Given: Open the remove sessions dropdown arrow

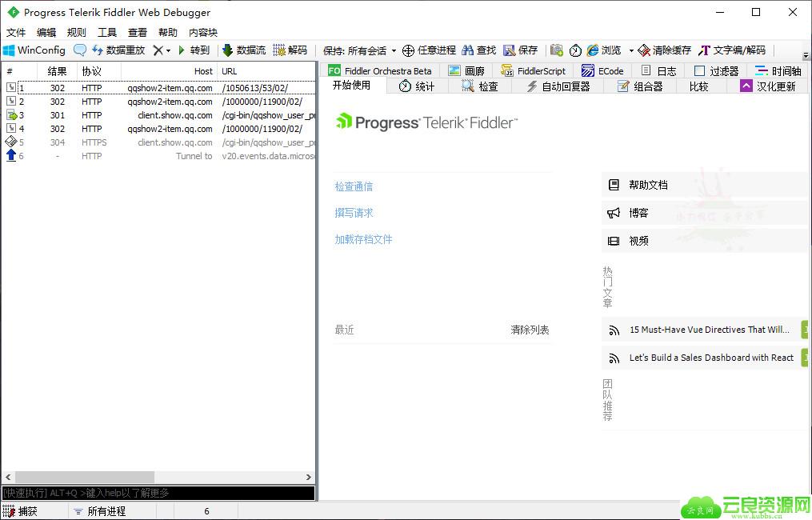Looking at the screenshot, I should [x=168, y=50].
